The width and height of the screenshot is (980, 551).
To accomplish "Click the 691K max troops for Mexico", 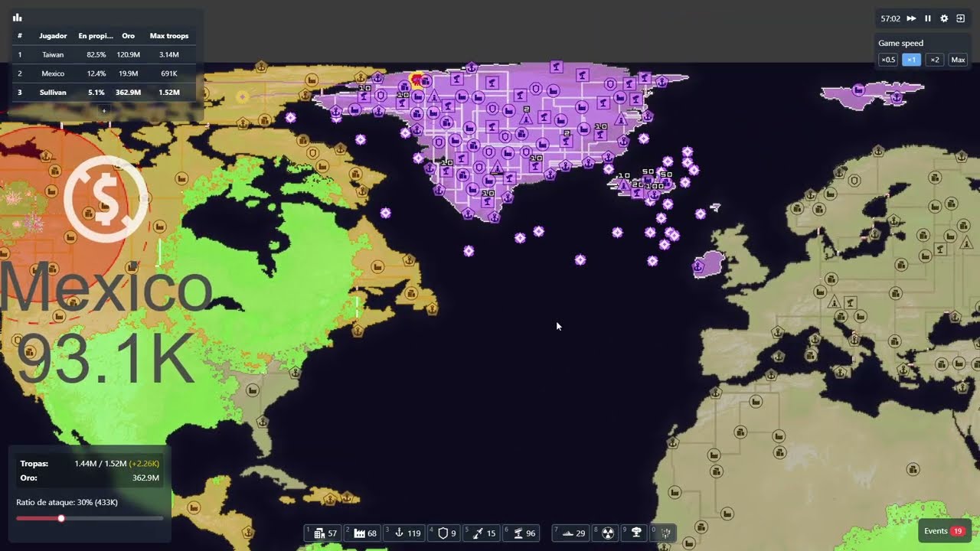I will (169, 73).
